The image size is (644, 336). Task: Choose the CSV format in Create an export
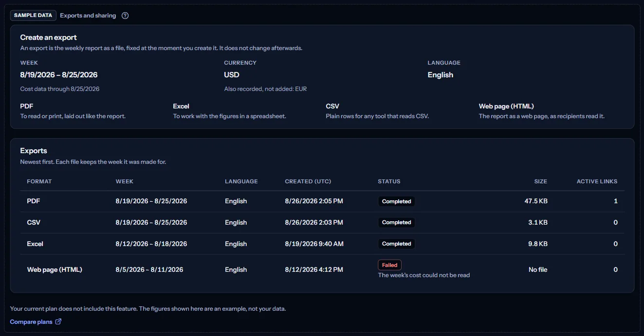coord(378,111)
